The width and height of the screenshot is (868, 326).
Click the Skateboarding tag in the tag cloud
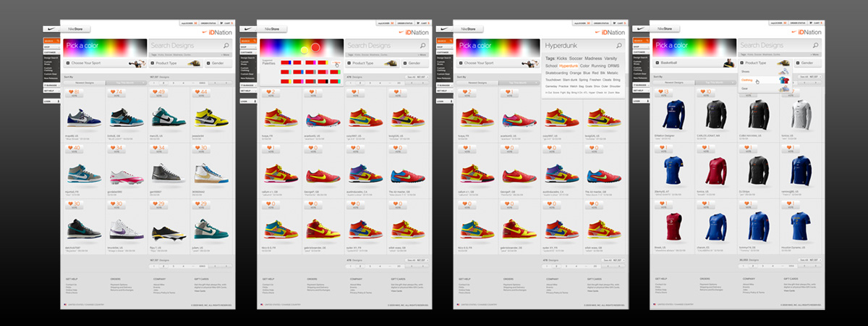tap(556, 72)
